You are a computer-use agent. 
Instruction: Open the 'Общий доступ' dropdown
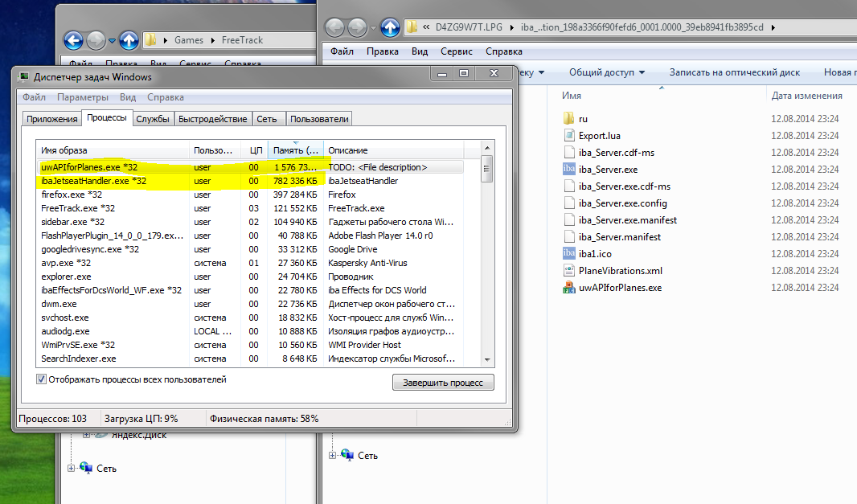(607, 72)
